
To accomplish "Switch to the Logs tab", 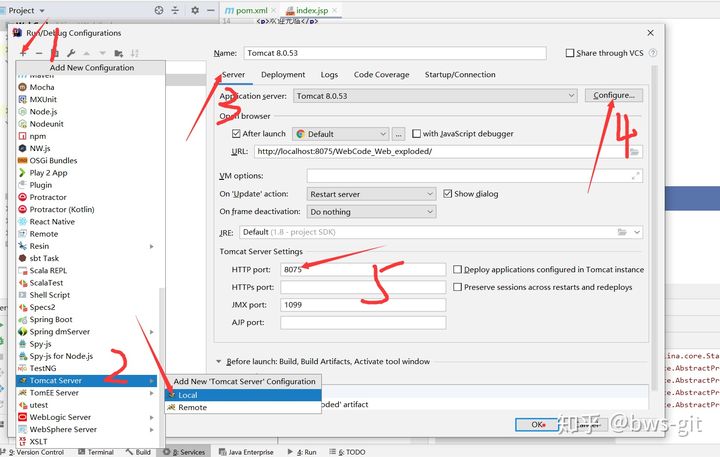I will [x=329, y=74].
